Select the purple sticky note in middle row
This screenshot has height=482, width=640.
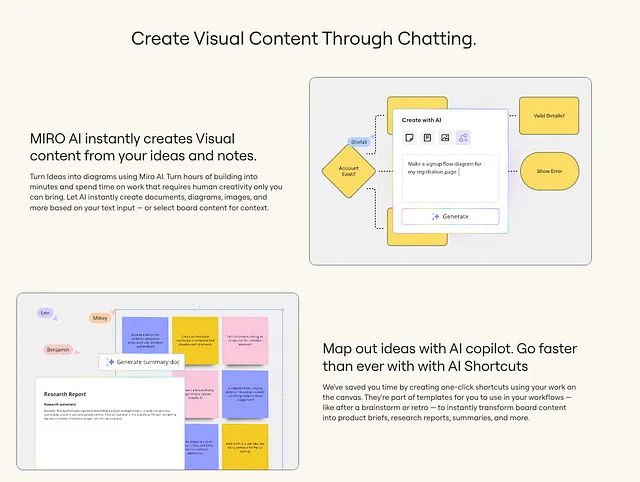click(x=245, y=394)
